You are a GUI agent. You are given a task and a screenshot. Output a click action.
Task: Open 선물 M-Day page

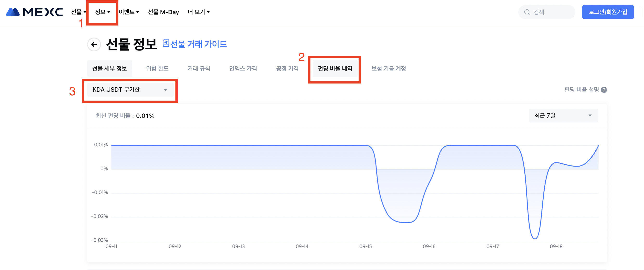(163, 12)
